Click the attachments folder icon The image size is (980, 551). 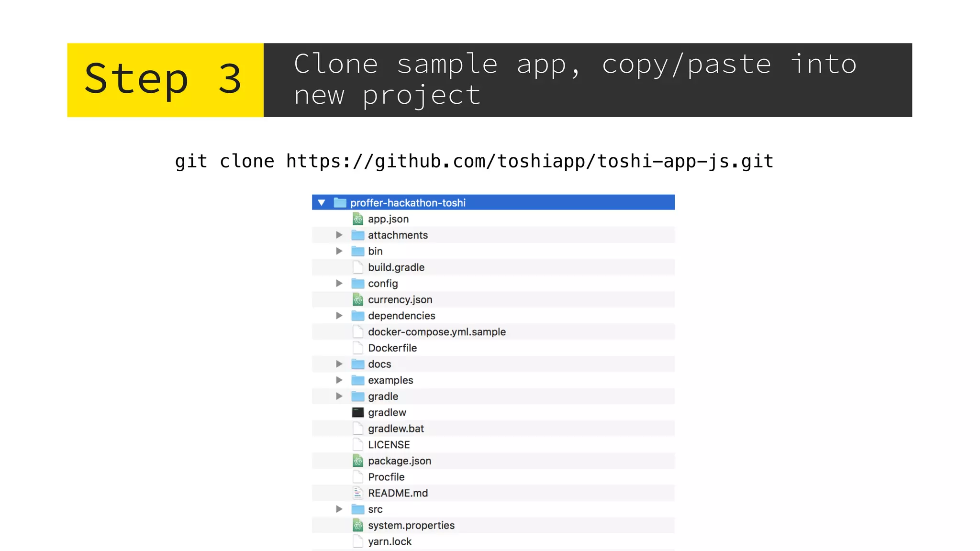[358, 235]
